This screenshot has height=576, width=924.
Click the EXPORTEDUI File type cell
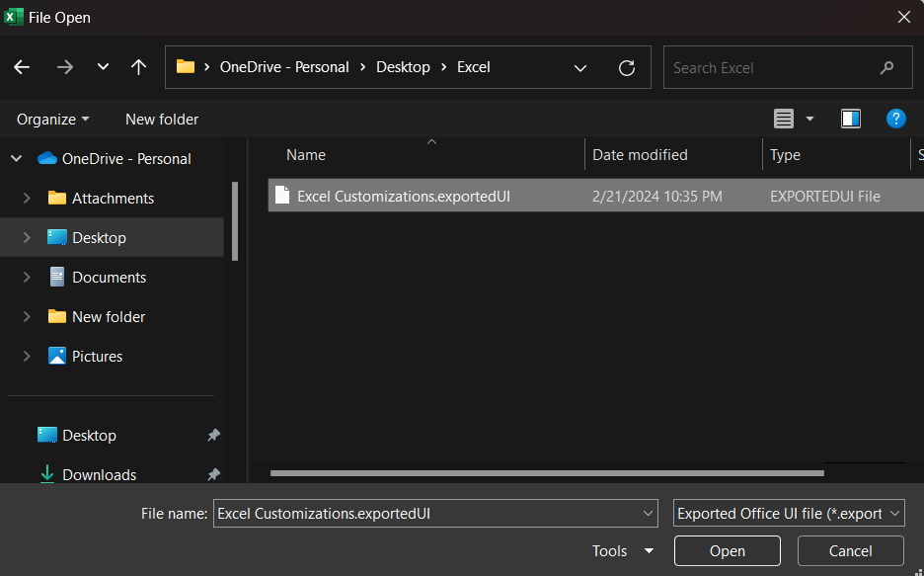pos(825,197)
